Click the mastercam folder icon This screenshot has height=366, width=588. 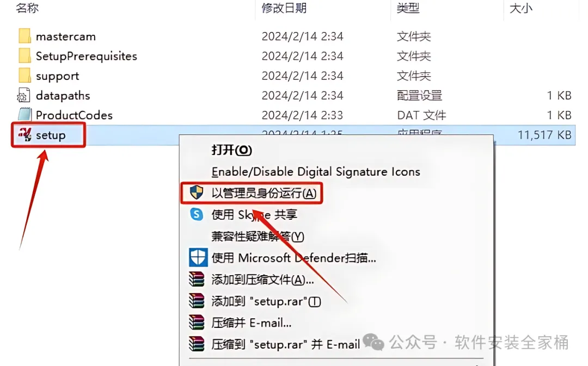(x=24, y=36)
